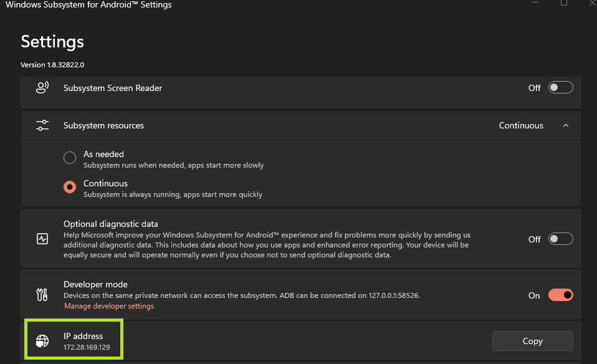Turn on Optional diagnostic data toggle
Screen dimensions: 597x364
pos(560,239)
